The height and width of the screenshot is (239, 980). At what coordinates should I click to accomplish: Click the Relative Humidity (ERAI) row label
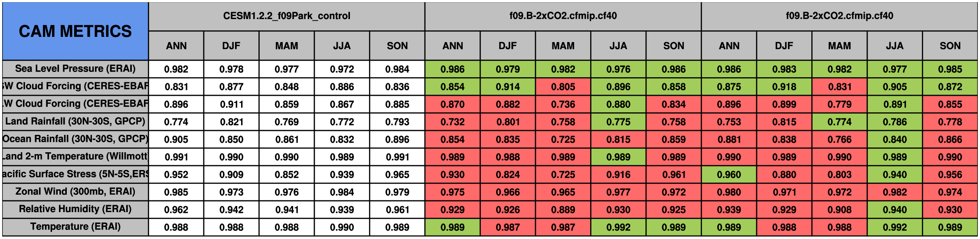pos(75,210)
